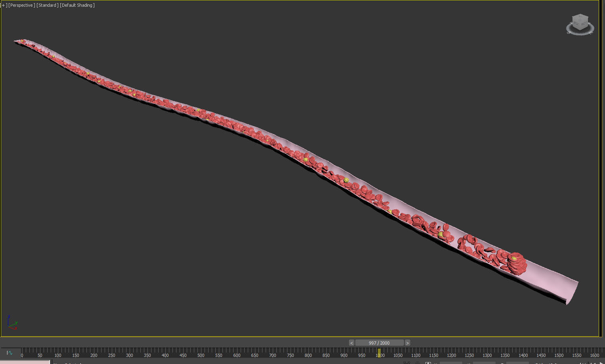Open the Mini Curve Editor icon
Screen dimensions: 605x364
[10, 353]
